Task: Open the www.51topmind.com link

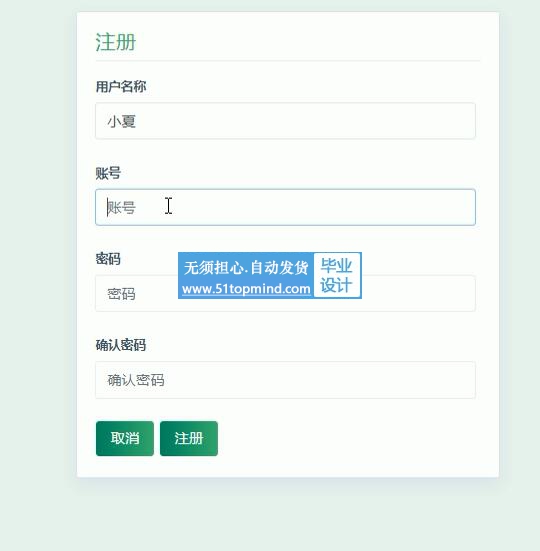Action: (x=246, y=289)
